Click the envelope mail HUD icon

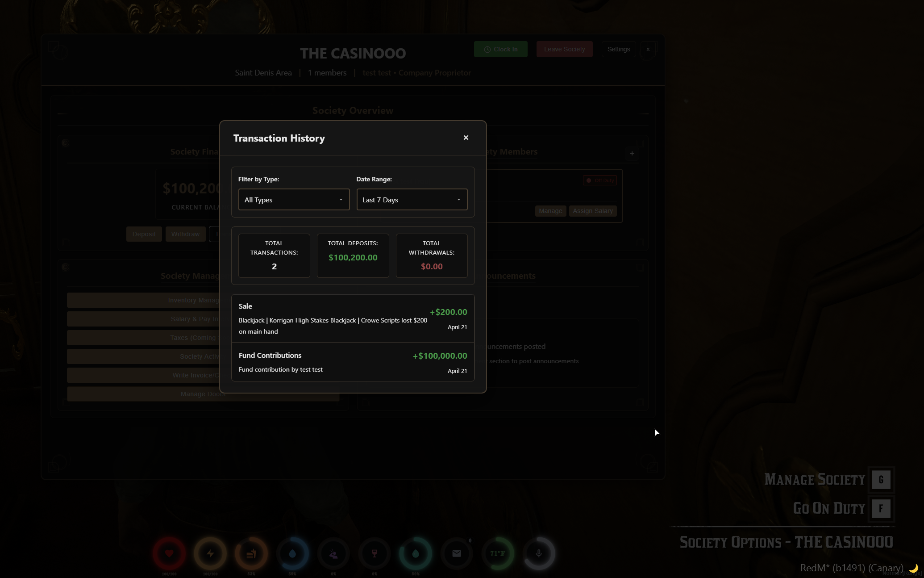pyautogui.click(x=457, y=553)
